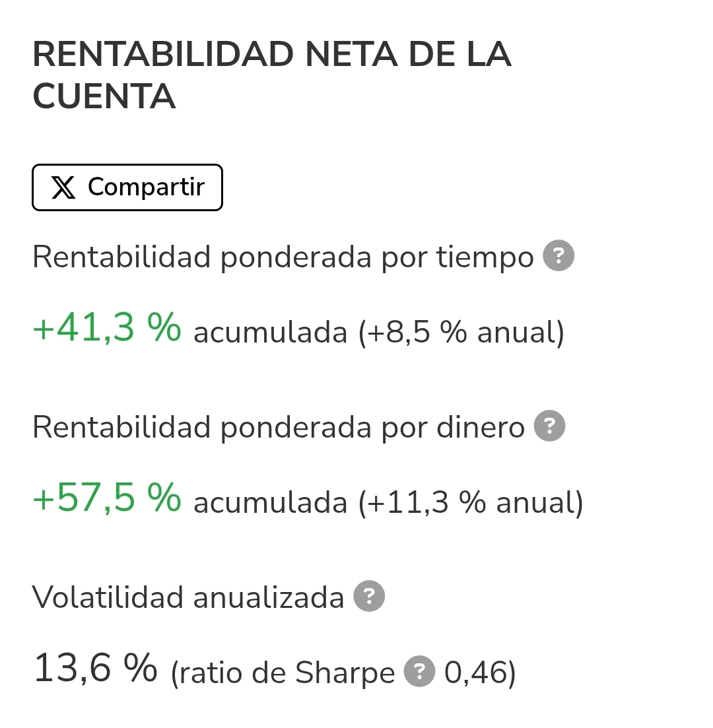The image size is (713, 728).
Task: Click the +41,3 % accumulated return value
Action: [106, 328]
